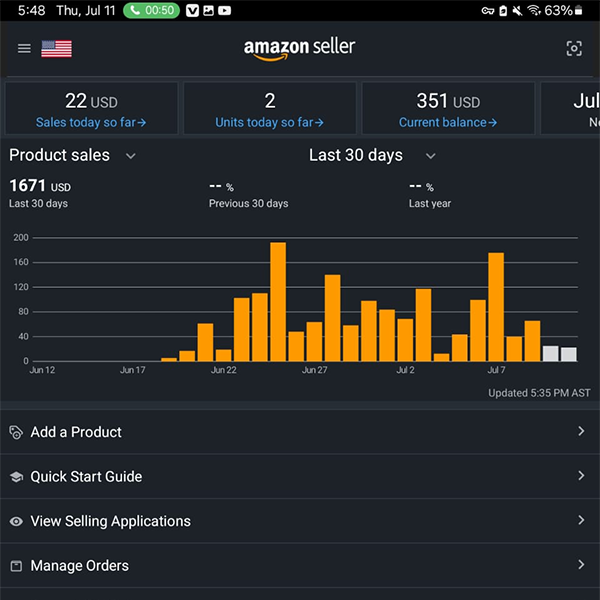Tap the View Selling Applications eye icon
600x600 pixels.
pos(16,521)
